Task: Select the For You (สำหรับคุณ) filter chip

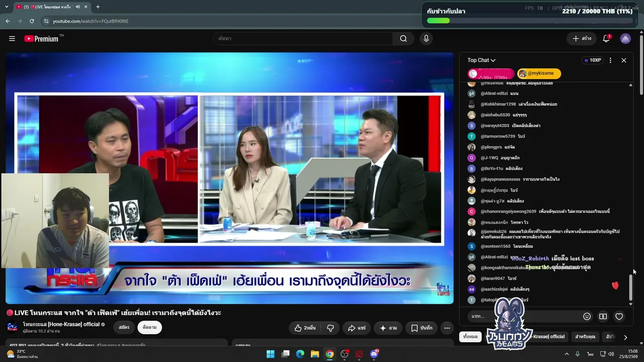Action: [x=585, y=336]
